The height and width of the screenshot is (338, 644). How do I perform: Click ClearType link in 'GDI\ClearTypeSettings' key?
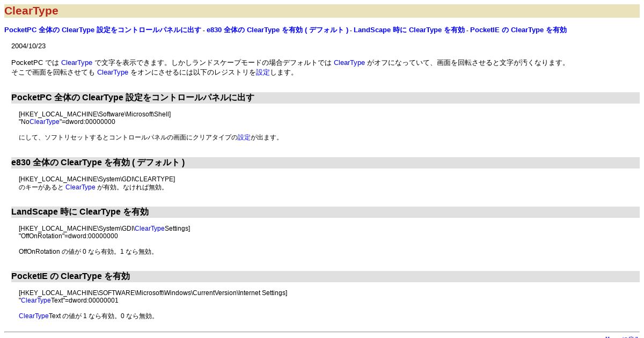[x=150, y=229]
